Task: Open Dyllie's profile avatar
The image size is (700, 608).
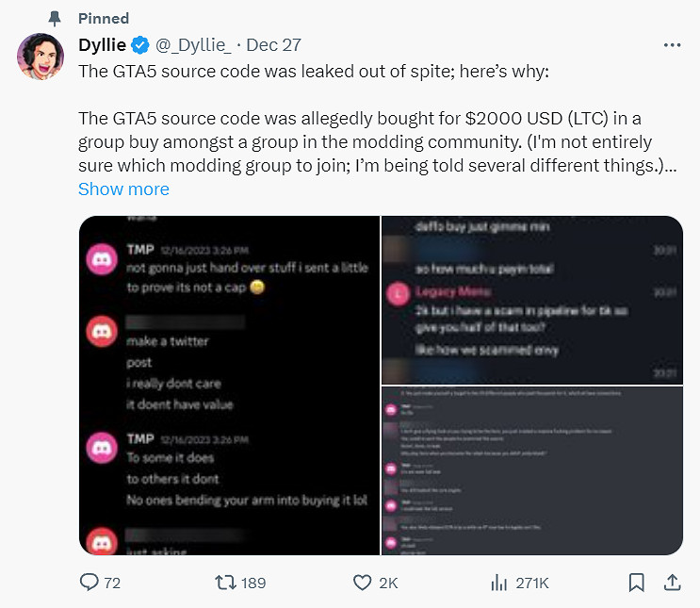Action: (x=41, y=57)
